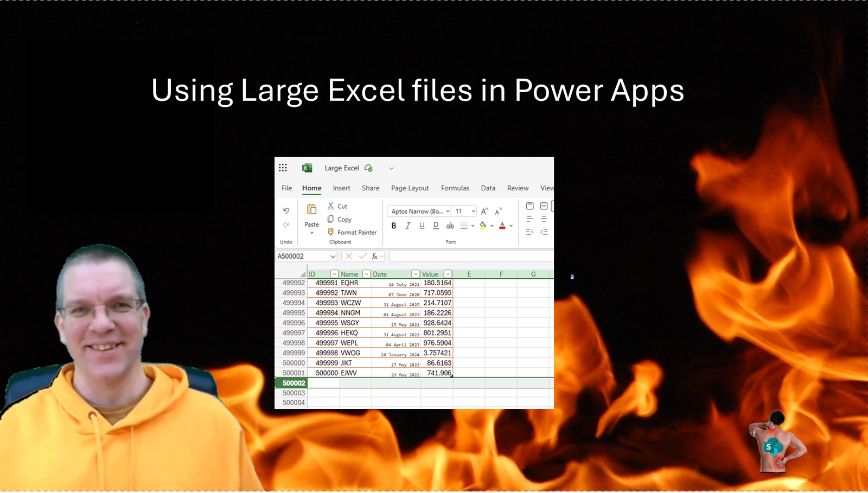
Task: Open the Date column filter dropdown
Action: pos(416,274)
